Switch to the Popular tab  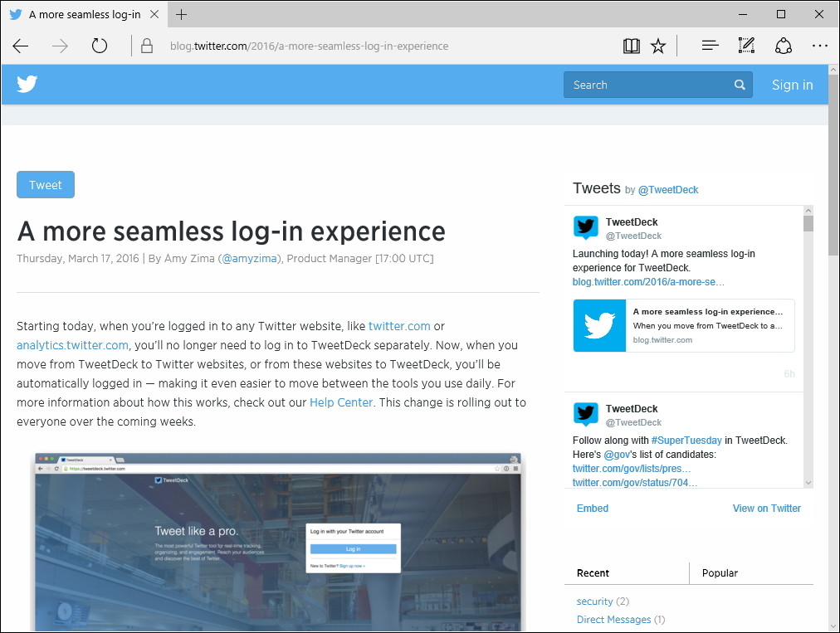[x=720, y=573]
